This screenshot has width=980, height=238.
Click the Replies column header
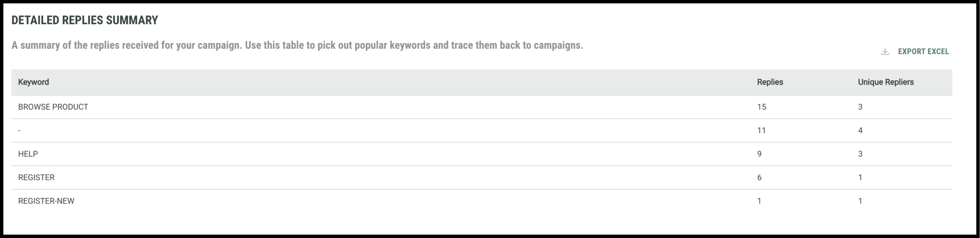pos(770,82)
